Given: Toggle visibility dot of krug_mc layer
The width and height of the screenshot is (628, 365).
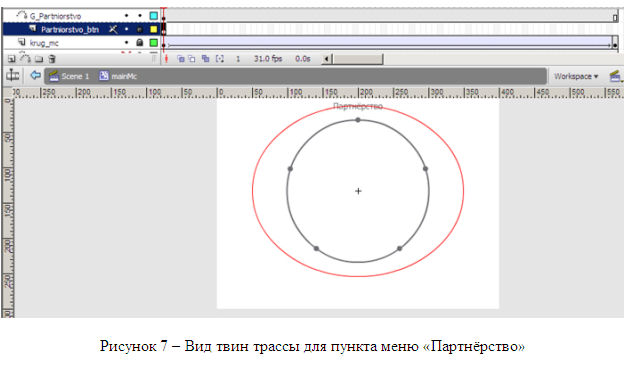Looking at the screenshot, I should tap(127, 42).
